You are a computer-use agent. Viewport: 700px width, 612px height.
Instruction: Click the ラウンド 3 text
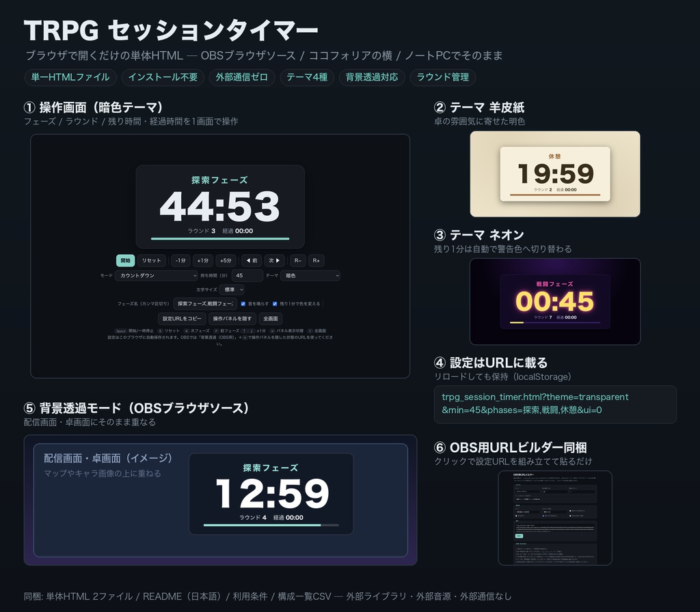coord(202,231)
